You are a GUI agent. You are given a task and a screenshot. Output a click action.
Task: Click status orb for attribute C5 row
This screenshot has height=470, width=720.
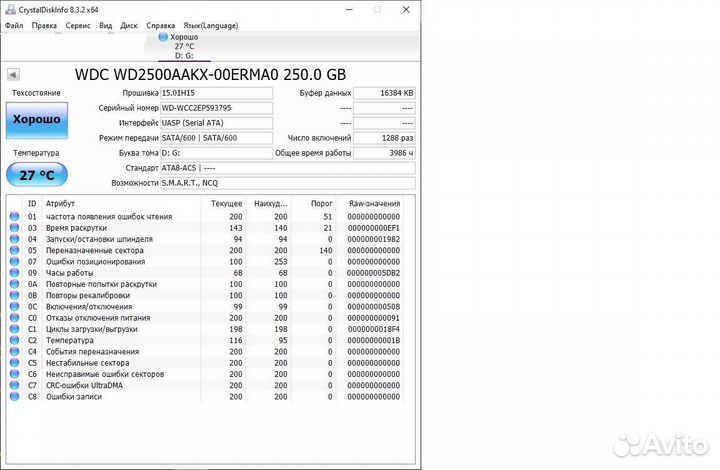click(15, 363)
